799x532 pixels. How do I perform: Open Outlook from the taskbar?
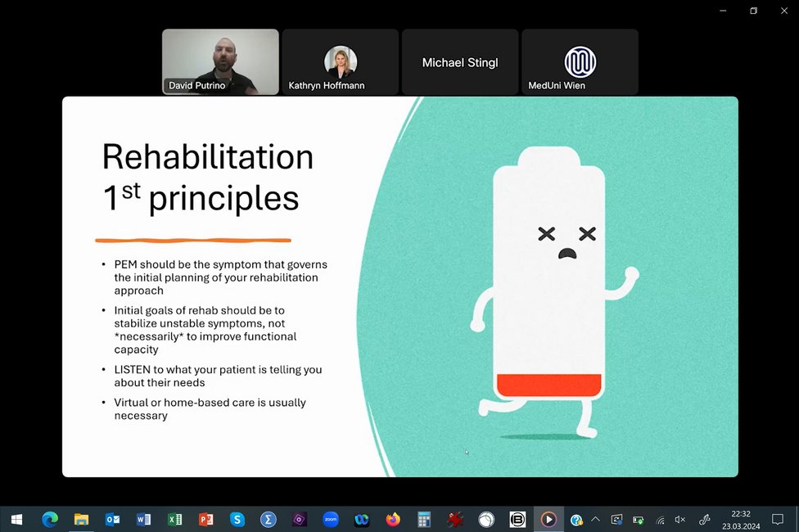[x=112, y=519]
